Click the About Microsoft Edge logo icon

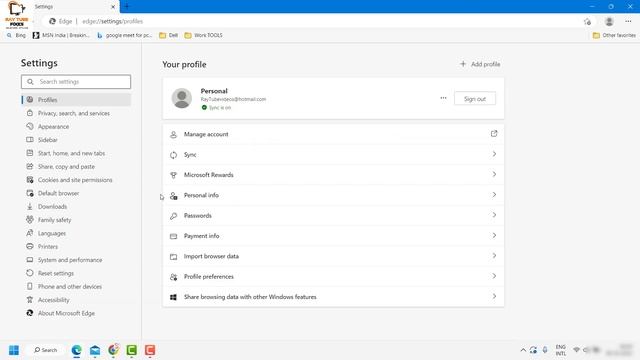point(30,313)
